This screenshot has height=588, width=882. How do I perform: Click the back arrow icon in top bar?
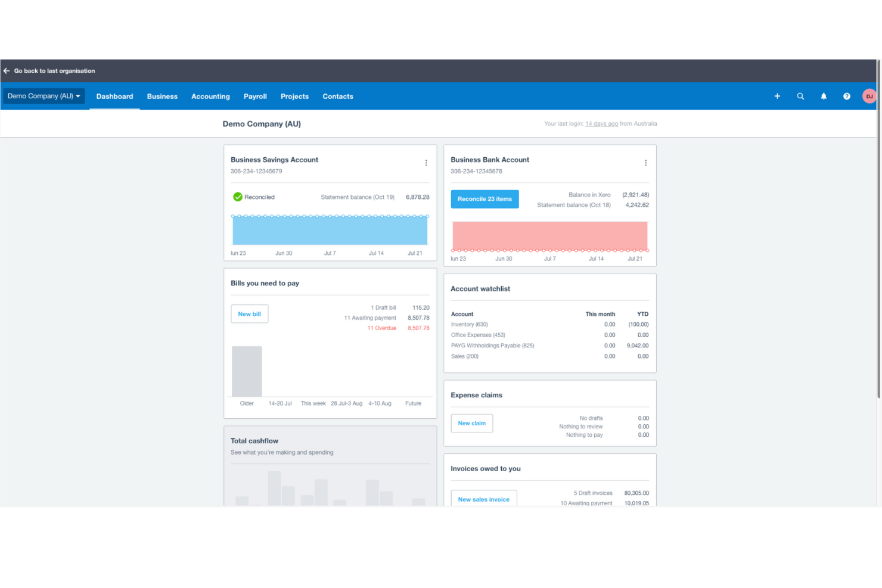click(7, 71)
